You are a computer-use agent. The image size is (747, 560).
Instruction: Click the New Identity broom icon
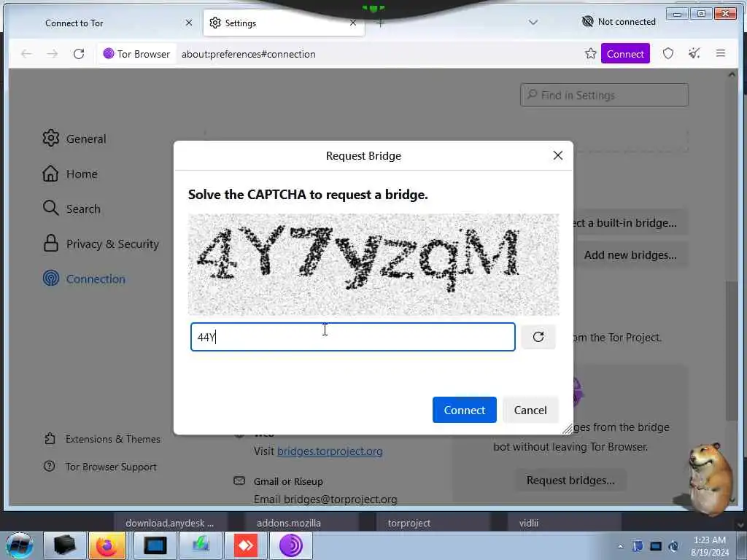694,54
